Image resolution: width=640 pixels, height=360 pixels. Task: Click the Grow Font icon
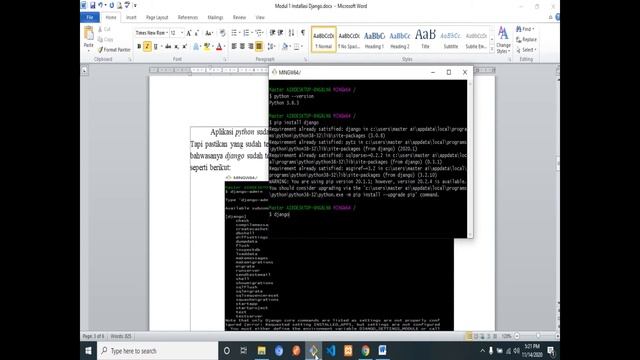189,33
